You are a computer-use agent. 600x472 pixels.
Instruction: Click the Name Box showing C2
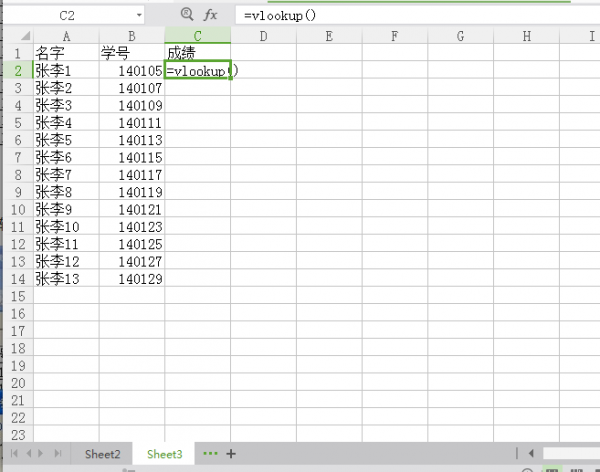coord(68,16)
